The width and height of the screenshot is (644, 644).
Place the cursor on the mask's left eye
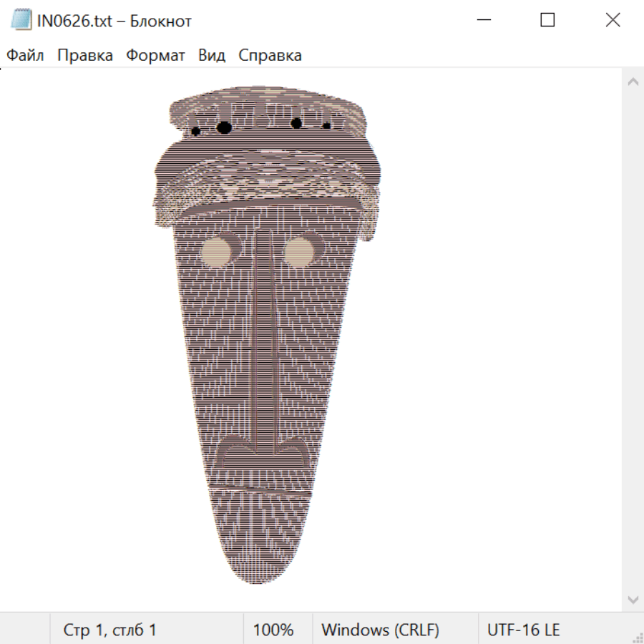click(218, 250)
